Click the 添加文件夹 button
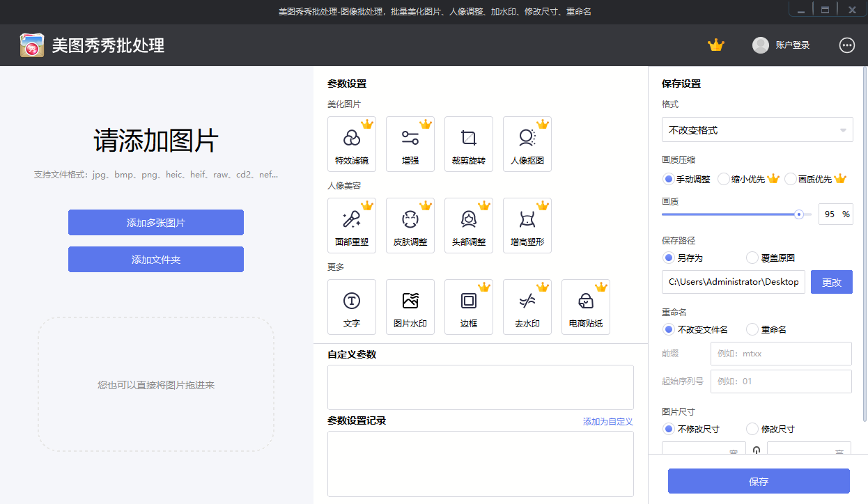 (x=156, y=260)
